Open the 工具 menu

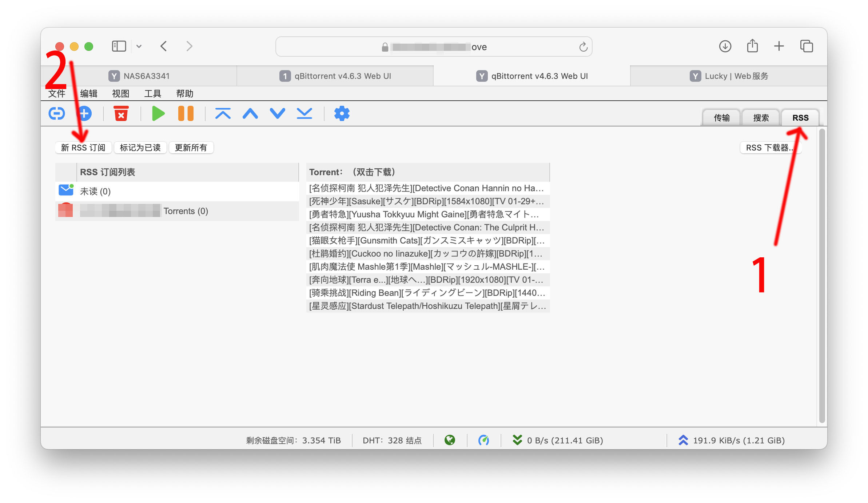click(153, 93)
